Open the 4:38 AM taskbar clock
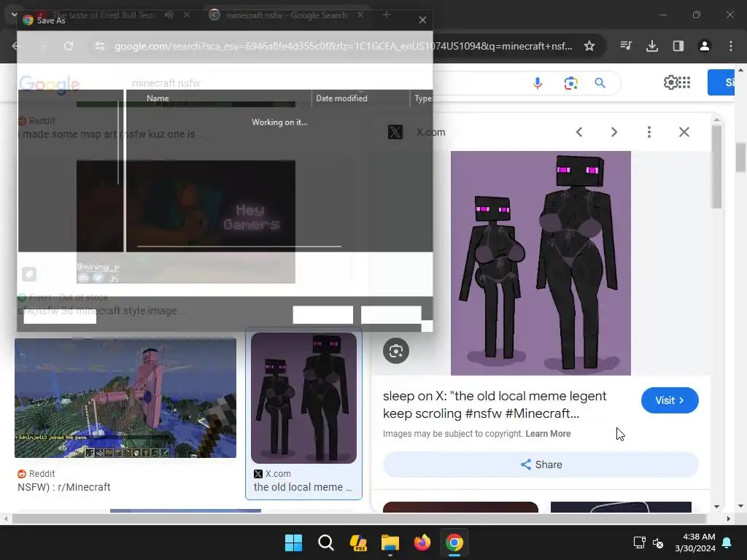Screen dimensions: 747x560 [x=695, y=542]
